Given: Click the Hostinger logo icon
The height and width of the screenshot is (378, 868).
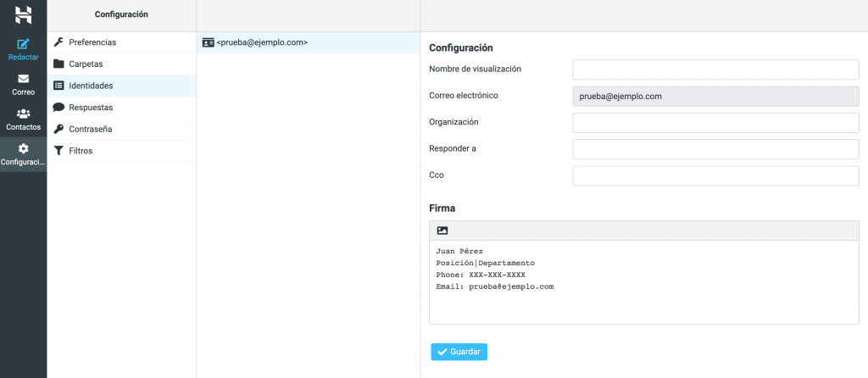Looking at the screenshot, I should (x=23, y=14).
